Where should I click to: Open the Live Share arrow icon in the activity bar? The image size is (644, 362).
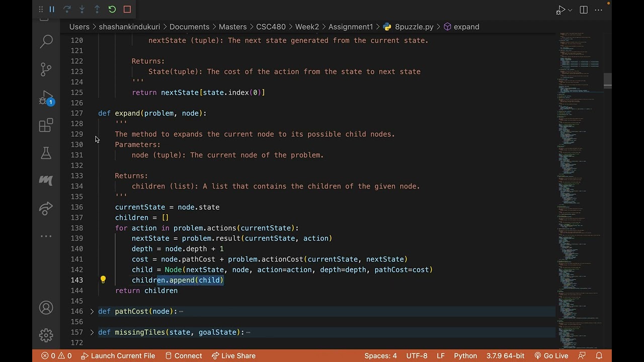tap(46, 208)
